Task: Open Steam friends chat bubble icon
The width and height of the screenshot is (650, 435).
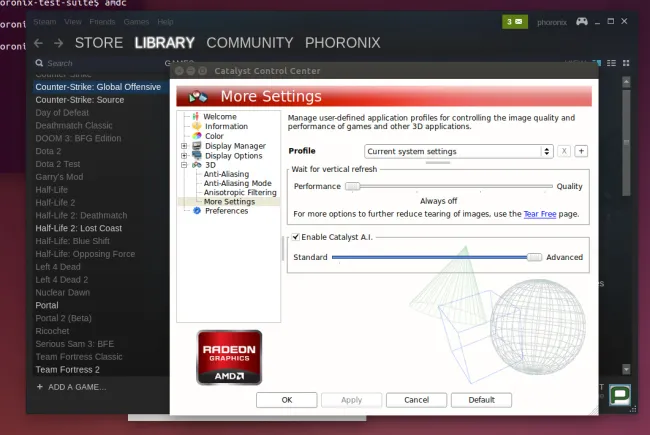Action: coord(620,395)
